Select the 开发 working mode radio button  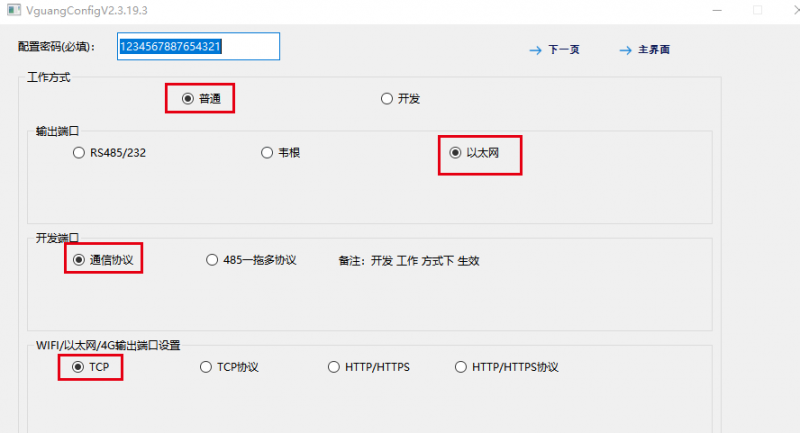tap(387, 98)
